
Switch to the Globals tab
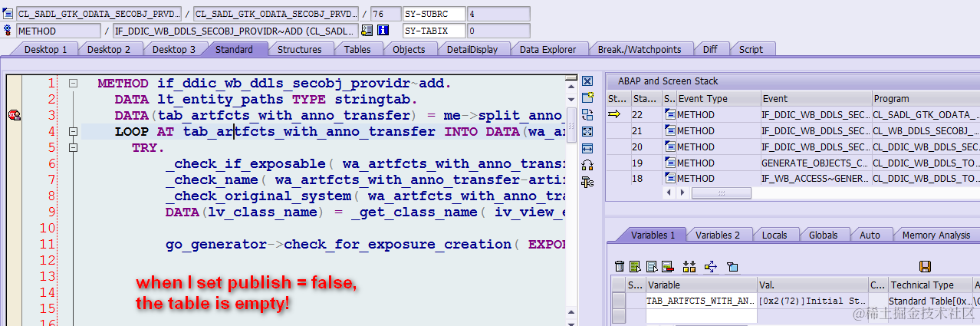click(823, 235)
